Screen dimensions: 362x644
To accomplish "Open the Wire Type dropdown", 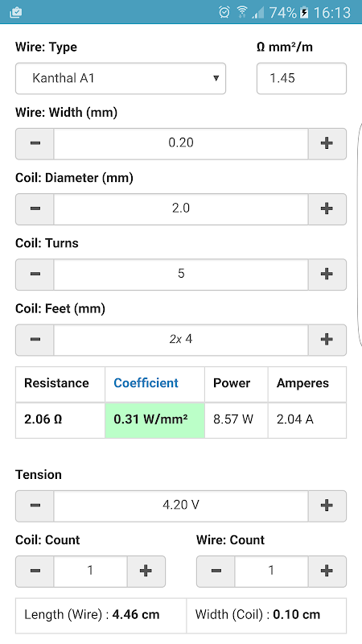I will 121,78.
